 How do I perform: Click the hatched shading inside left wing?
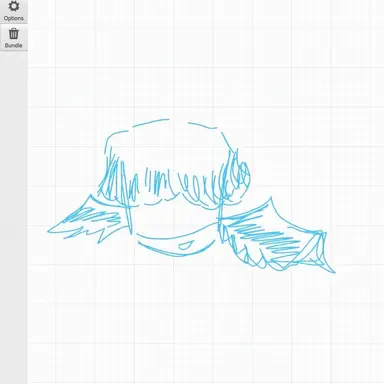point(93,216)
